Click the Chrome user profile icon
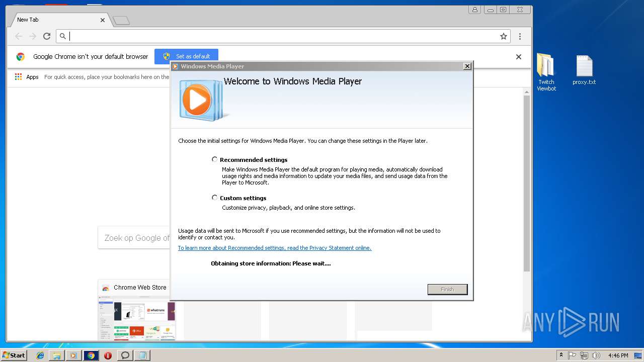This screenshot has height=362, width=644. 474,10
